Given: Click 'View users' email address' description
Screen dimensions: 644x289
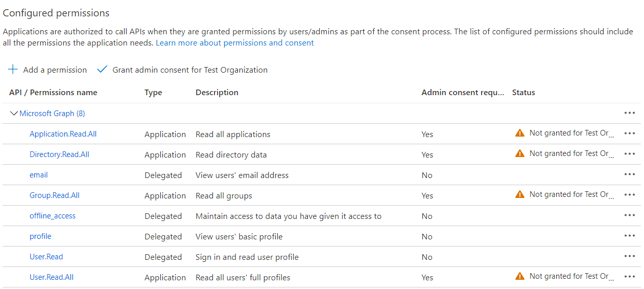Looking at the screenshot, I should [x=242, y=175].
